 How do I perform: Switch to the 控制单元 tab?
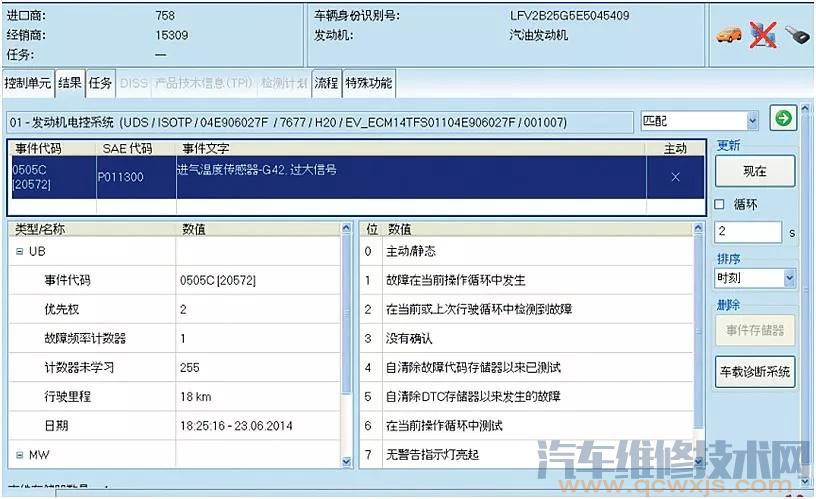point(28,83)
